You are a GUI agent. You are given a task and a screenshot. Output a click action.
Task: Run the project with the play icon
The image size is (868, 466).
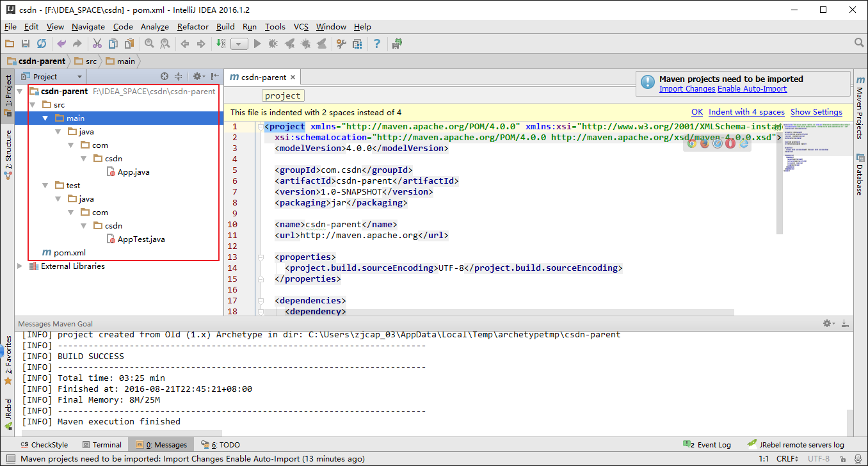pyautogui.click(x=257, y=44)
